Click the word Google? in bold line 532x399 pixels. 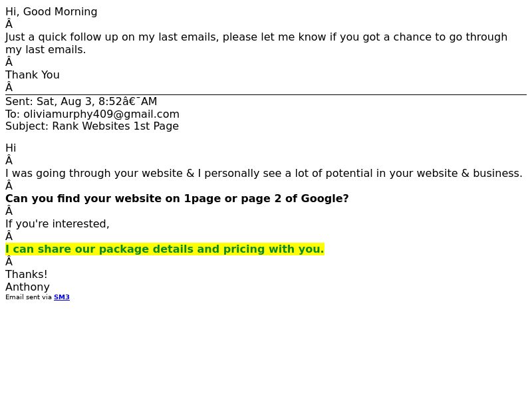325,198
